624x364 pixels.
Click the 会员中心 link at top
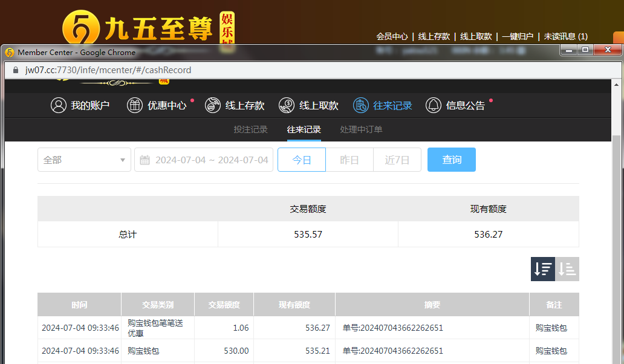(x=392, y=36)
